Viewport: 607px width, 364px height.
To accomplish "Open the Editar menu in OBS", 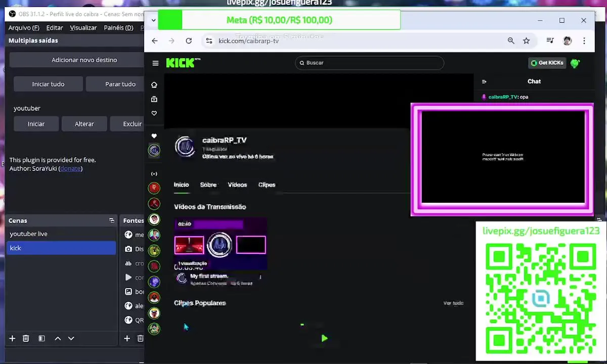I will click(55, 28).
